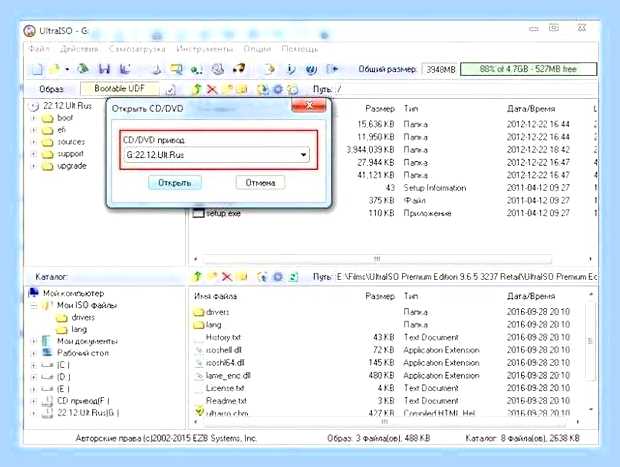620x467 pixels.
Task: Click the blue gear icon in image toolbar
Action: [278, 90]
